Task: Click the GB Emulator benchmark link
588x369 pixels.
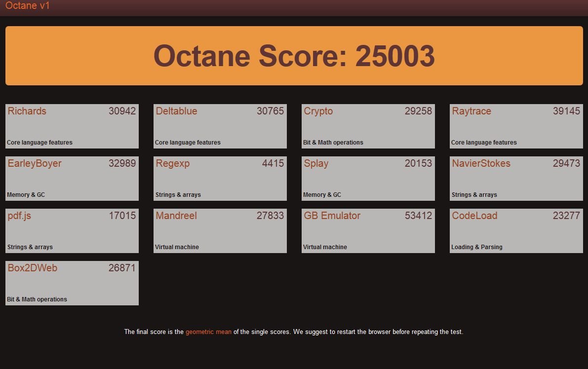Action: pos(332,216)
